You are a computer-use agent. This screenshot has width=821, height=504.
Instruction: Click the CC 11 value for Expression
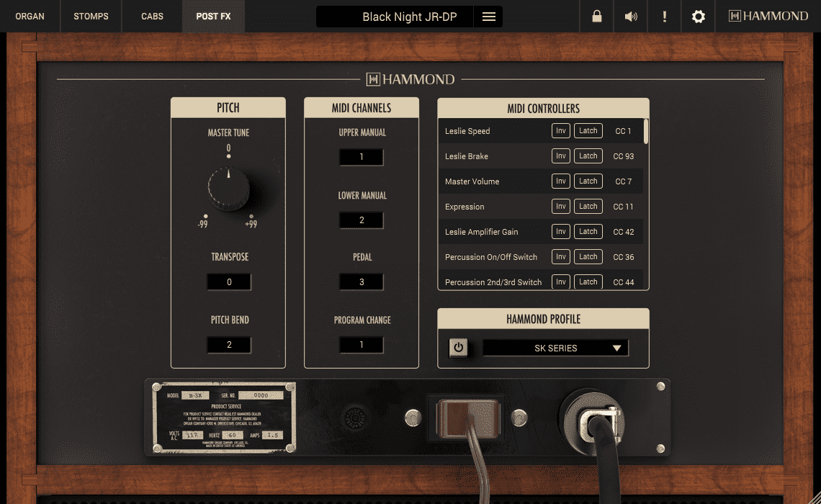pos(623,207)
